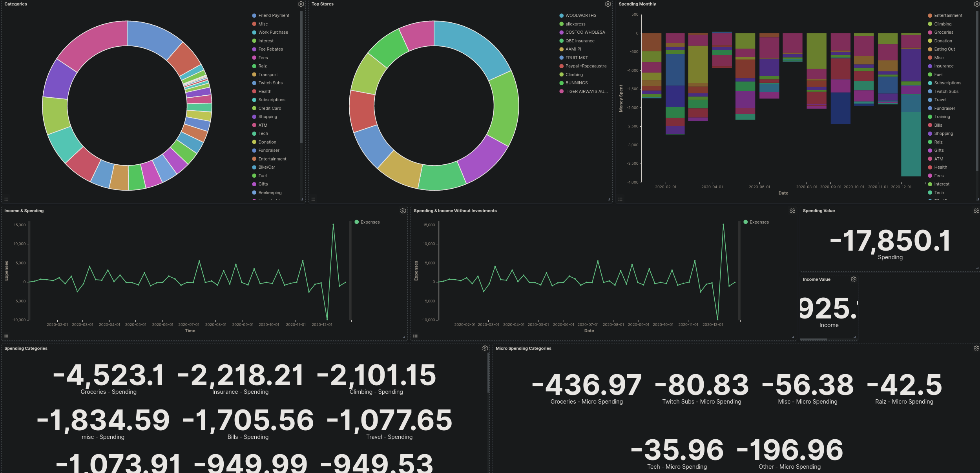Open Spending Categories panel gear icon
Image resolution: width=980 pixels, height=473 pixels.
(x=485, y=348)
